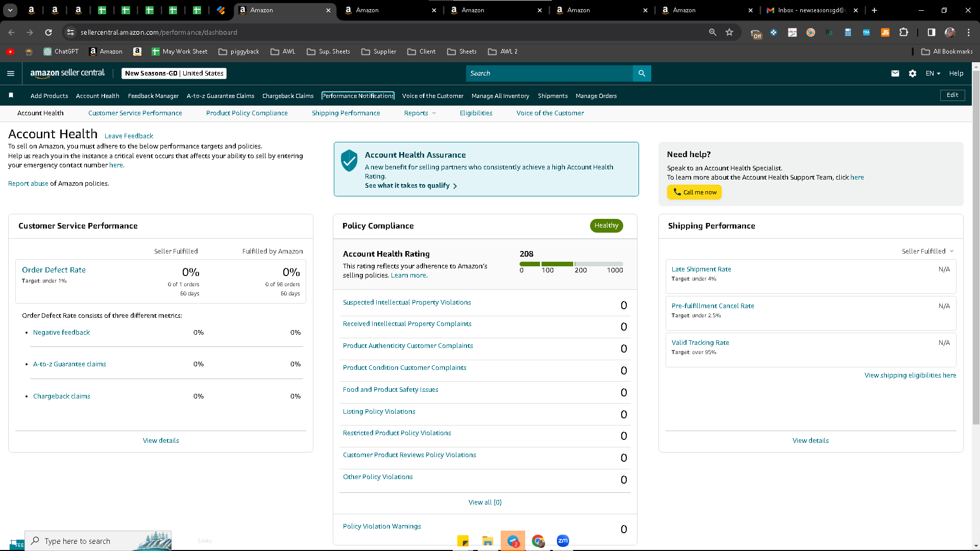The image size is (980, 551).
Task: Open the Supplier bookmarks folder
Action: click(379, 52)
